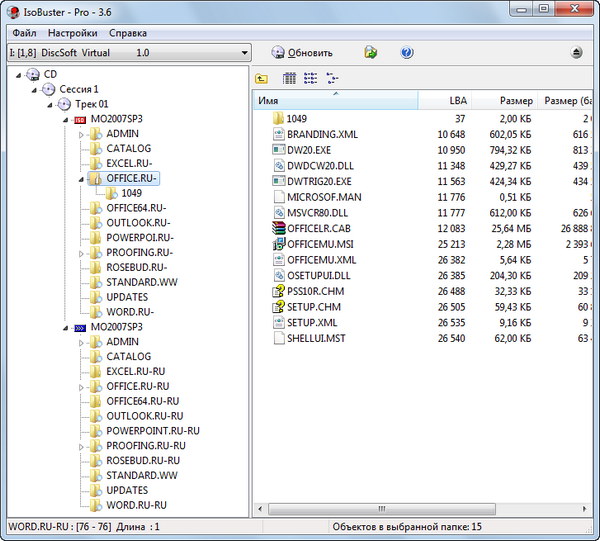
Task: Switch to list view icon
Action: (x=310, y=78)
